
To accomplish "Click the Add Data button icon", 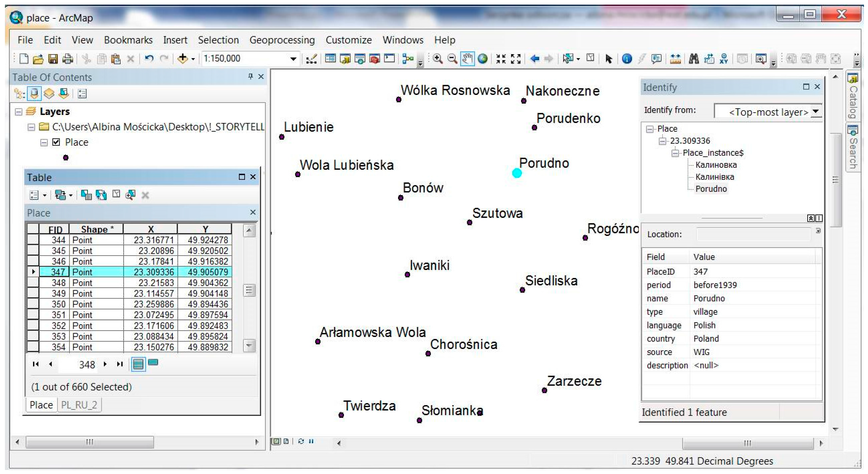I will pyautogui.click(x=182, y=59).
